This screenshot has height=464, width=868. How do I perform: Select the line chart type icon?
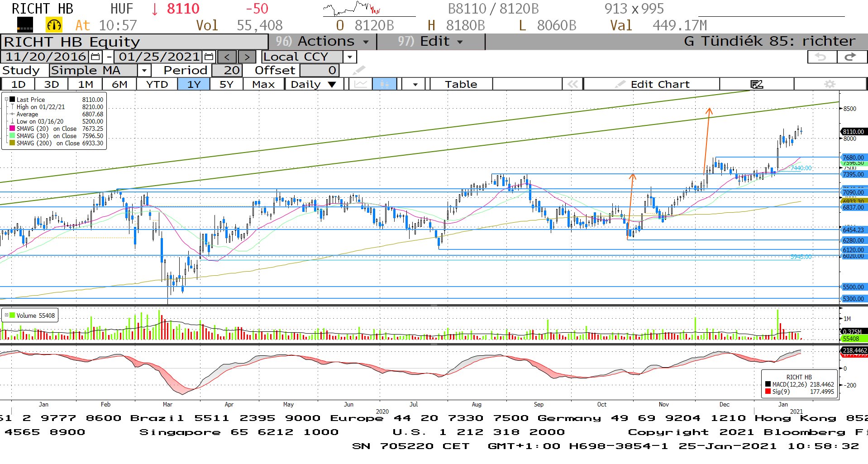361,84
